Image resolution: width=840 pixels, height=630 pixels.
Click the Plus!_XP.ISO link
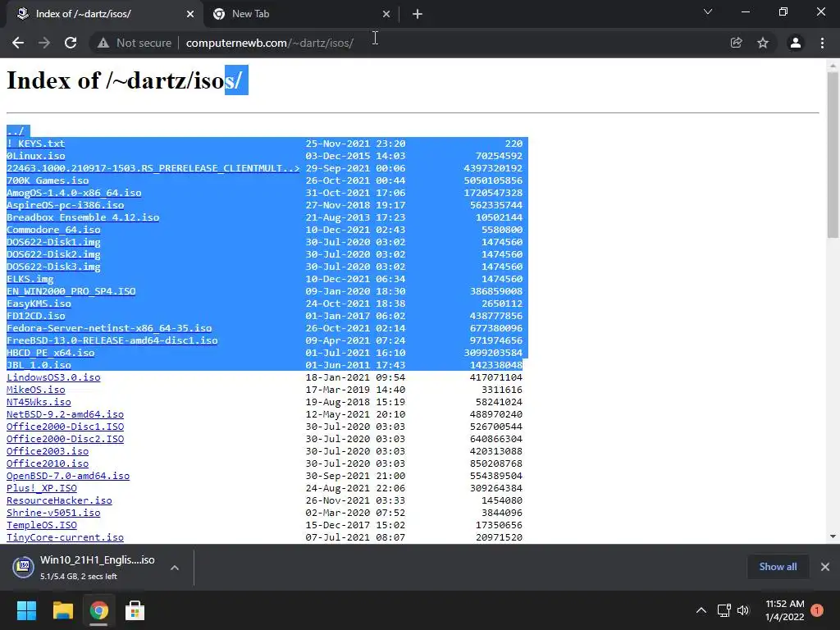(42, 489)
